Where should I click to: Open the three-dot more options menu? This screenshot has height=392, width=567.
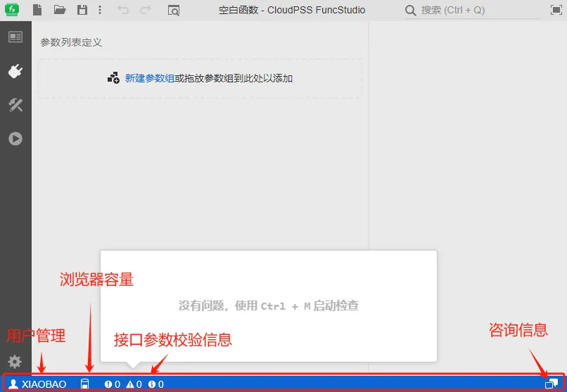(100, 10)
